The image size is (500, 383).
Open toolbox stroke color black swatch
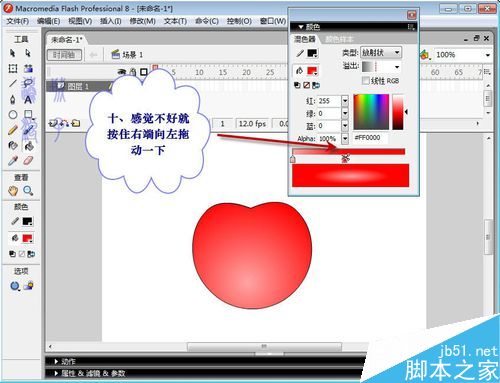point(27,221)
